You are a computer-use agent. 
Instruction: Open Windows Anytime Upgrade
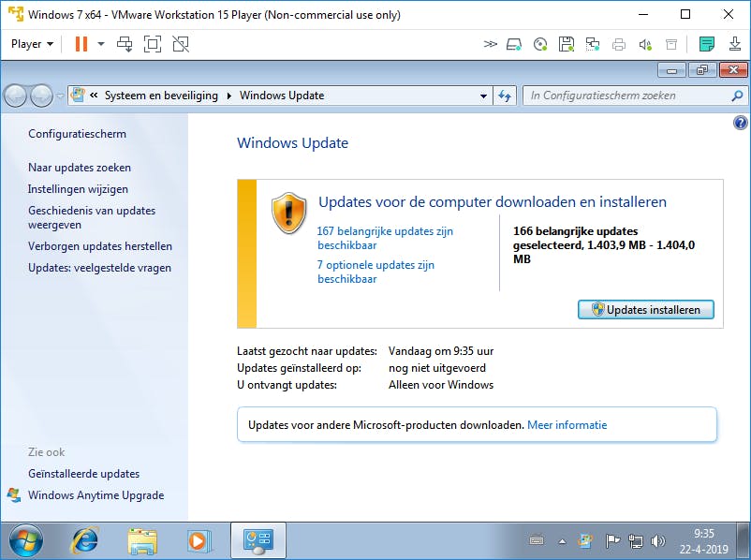click(96, 494)
